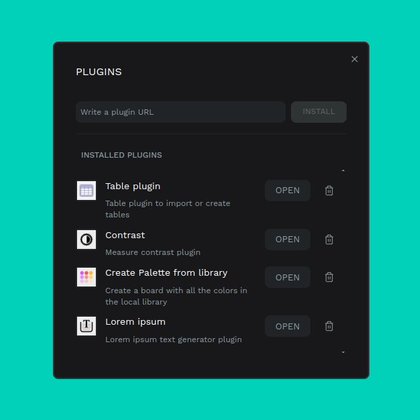Delete the Create Palette plugin
The width and height of the screenshot is (420, 420).
329,277
